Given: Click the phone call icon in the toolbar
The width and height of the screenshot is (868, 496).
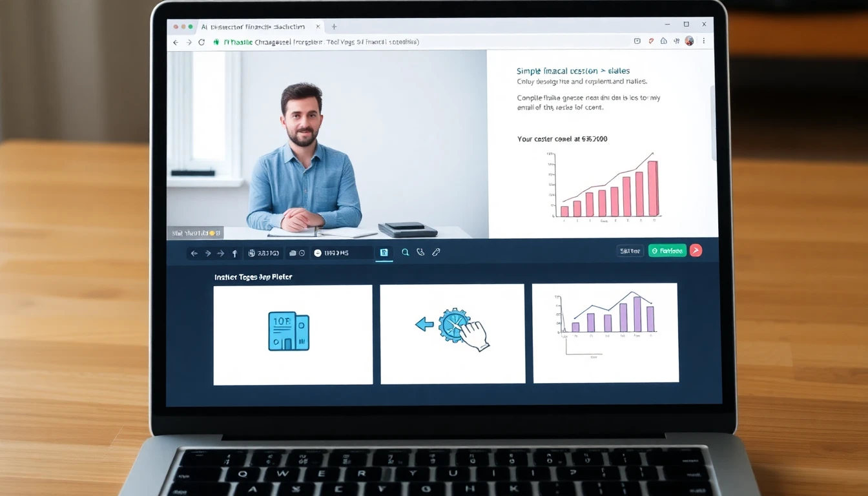Looking at the screenshot, I should (420, 253).
